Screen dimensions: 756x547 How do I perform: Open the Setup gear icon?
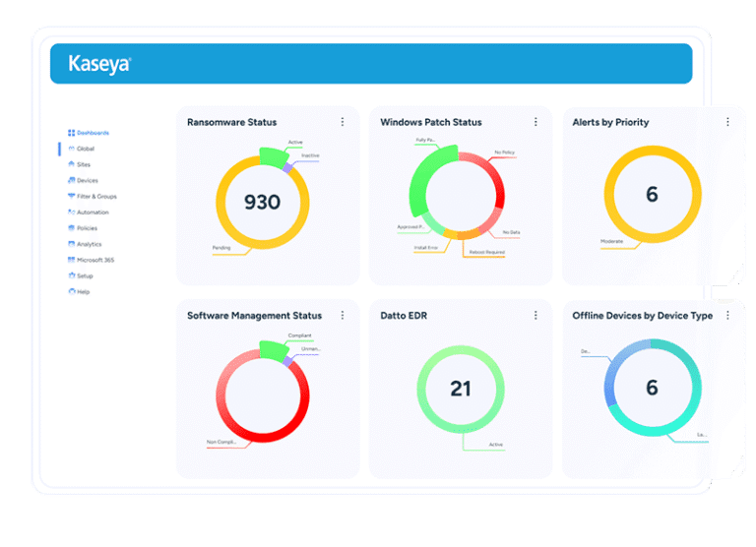(x=71, y=275)
